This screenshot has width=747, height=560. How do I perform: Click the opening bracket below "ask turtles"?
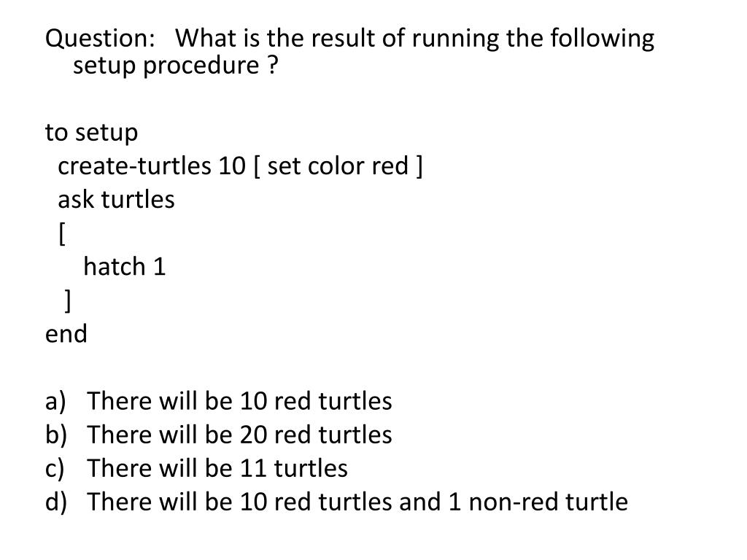62,233
